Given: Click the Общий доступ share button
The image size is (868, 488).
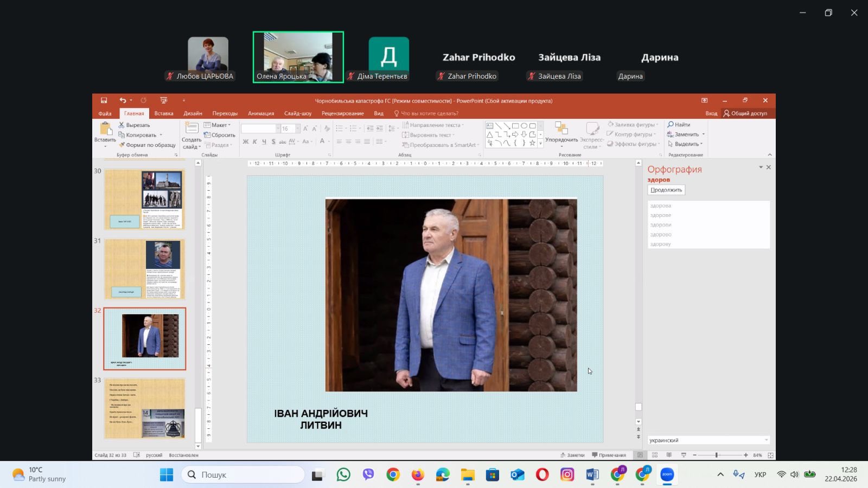Looking at the screenshot, I should point(745,113).
